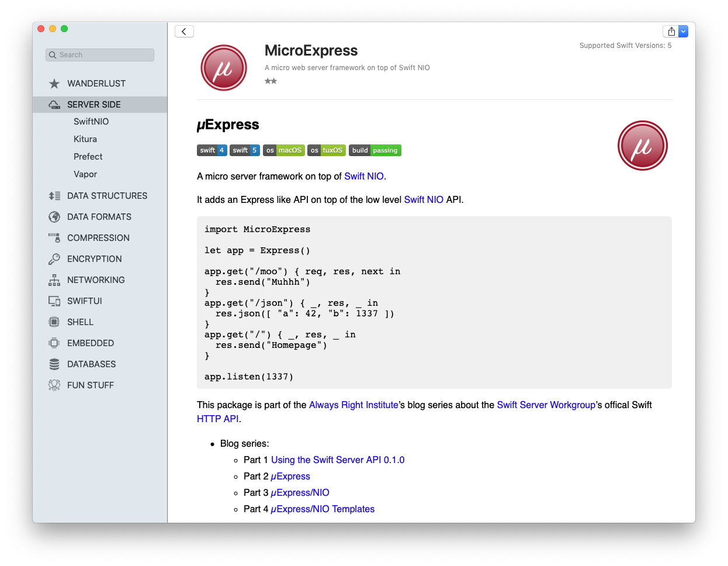Click the Compression zipper icon
The width and height of the screenshot is (728, 566).
coord(54,238)
